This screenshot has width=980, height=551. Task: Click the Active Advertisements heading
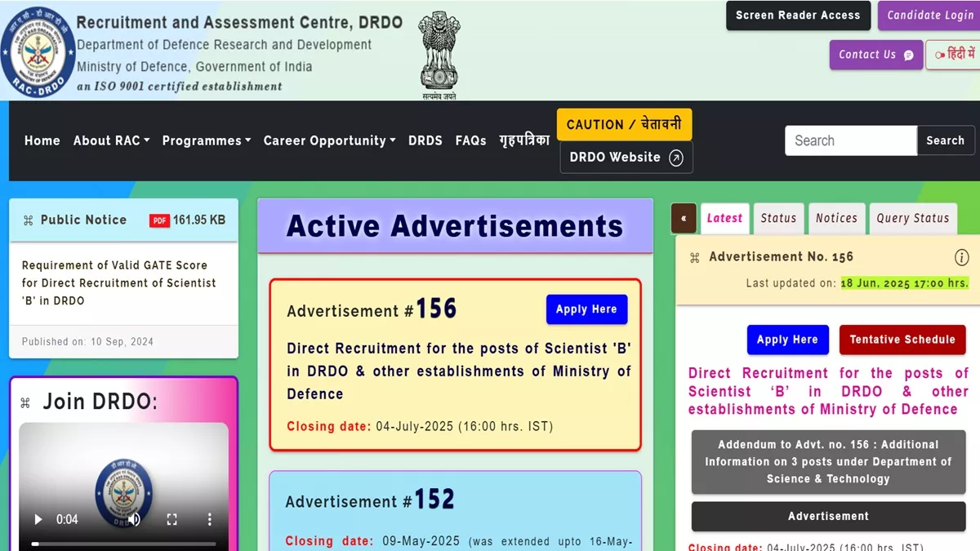pos(455,226)
